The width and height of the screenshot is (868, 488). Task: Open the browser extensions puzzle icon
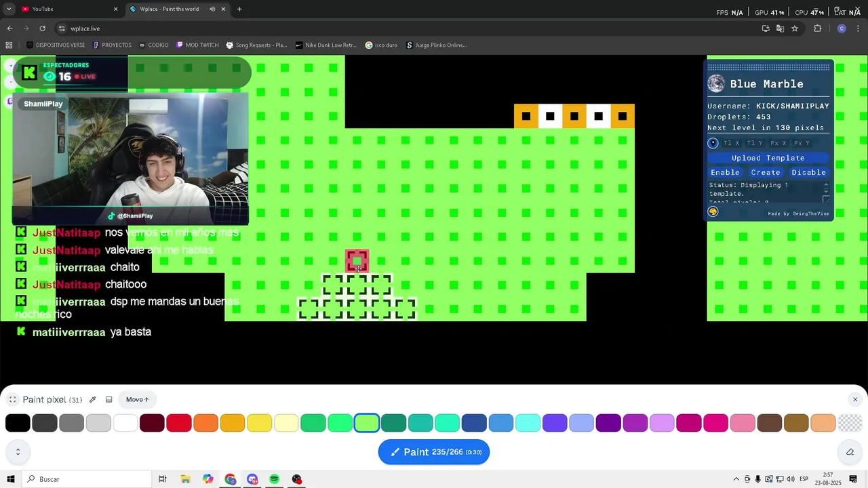(817, 28)
